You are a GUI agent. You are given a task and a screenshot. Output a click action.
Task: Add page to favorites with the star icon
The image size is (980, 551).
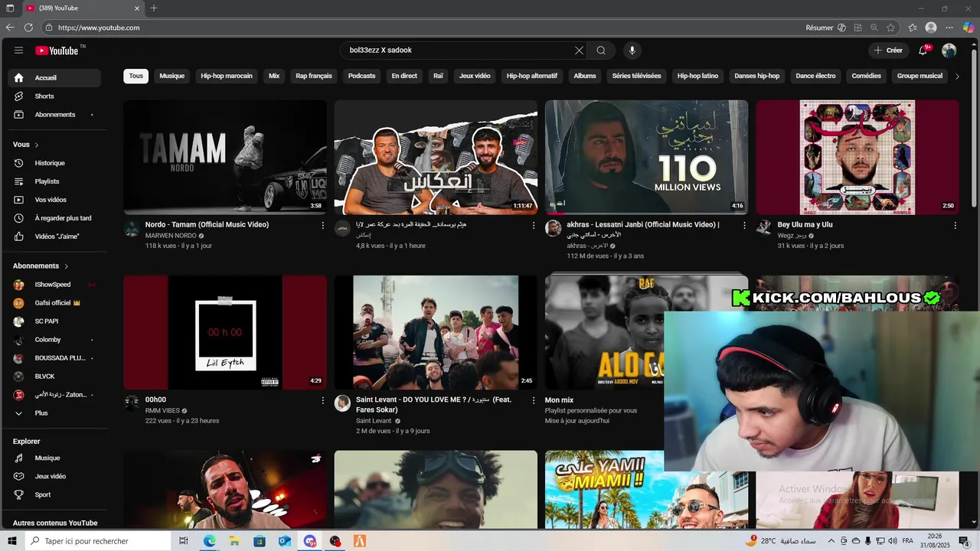(x=891, y=28)
